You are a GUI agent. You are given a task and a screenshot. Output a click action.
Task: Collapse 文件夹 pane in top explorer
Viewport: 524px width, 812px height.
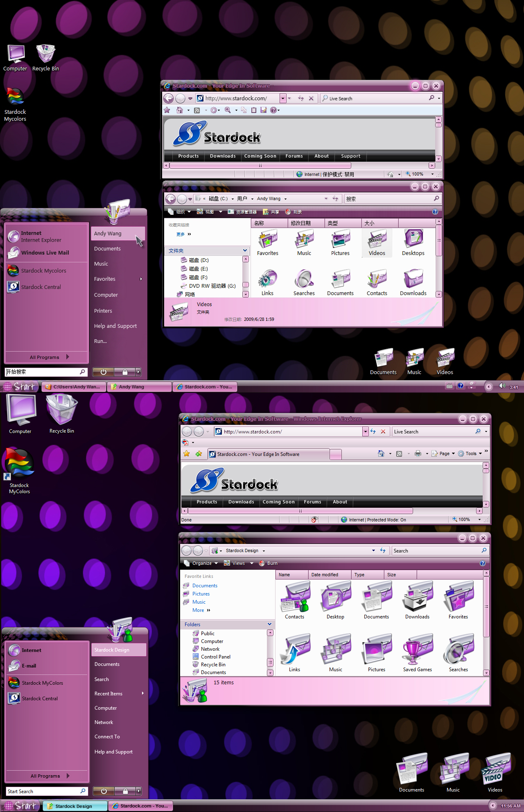tap(245, 250)
